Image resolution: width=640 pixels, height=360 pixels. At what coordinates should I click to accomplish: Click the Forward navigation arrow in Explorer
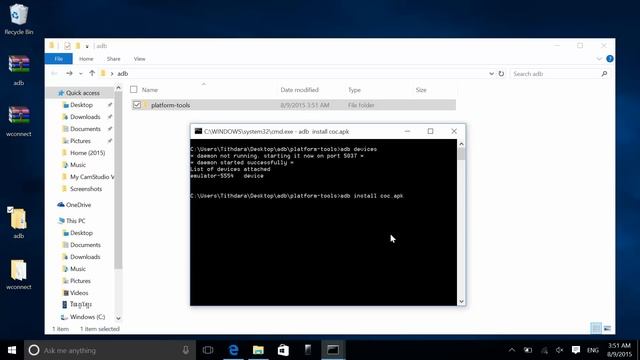coord(69,73)
